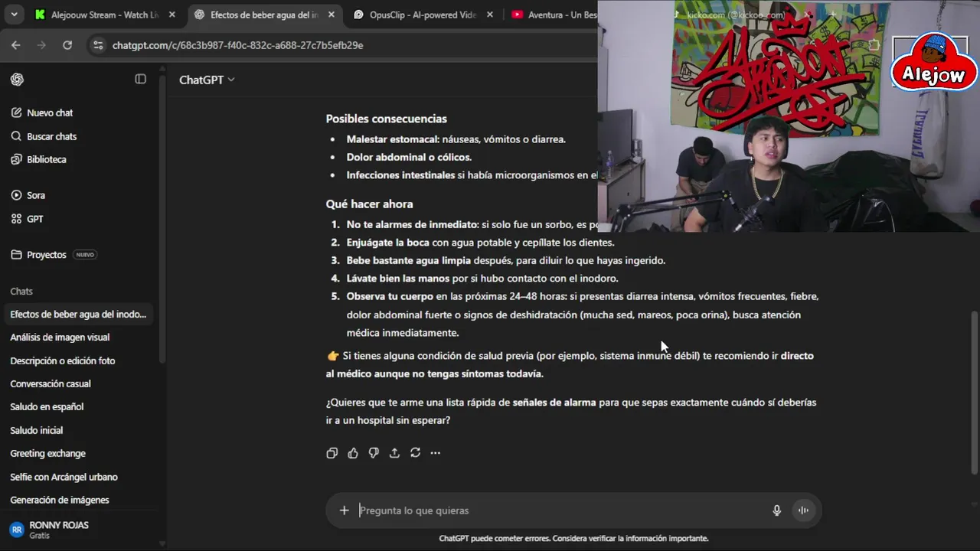Screen dimensions: 980x551
Task: Give the response a thumbs down
Action: click(x=374, y=453)
